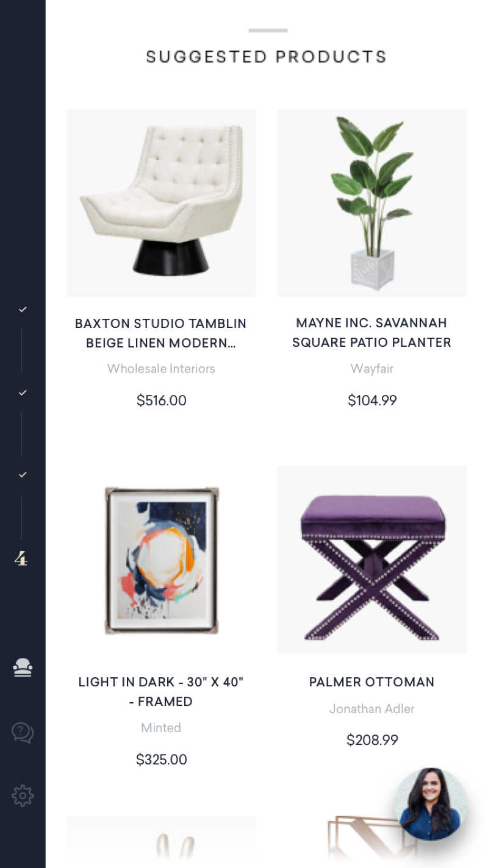Click the Wholesale Interiors brand name
Image resolution: width=488 pixels, height=868 pixels.
pos(161,369)
